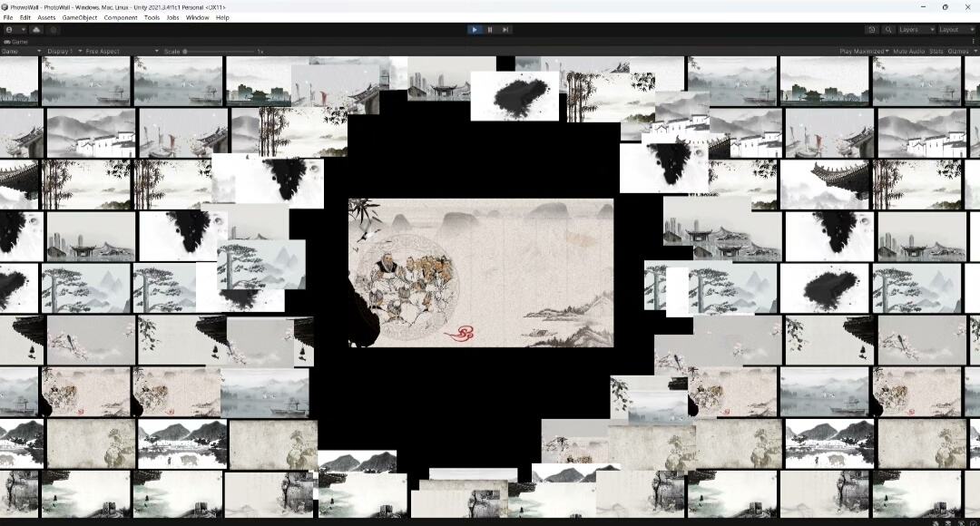Open Unity cloud services icon
Screen dimensions: 980x526
[x=36, y=29]
